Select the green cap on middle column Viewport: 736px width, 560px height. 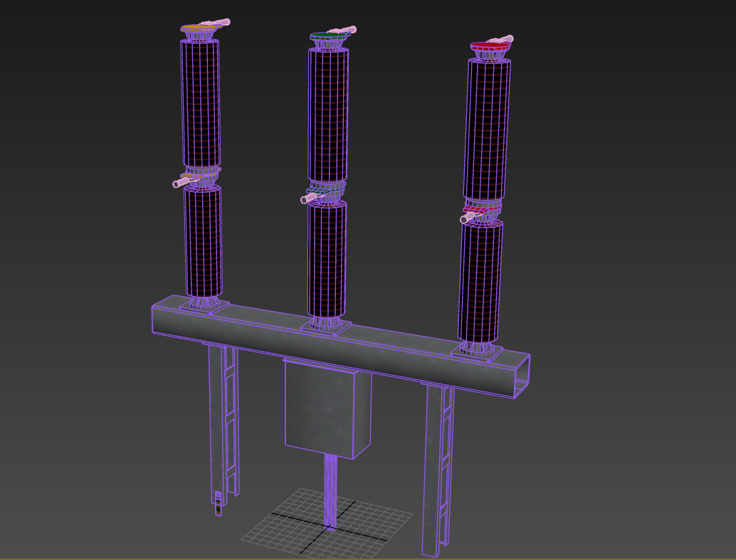[x=325, y=35]
